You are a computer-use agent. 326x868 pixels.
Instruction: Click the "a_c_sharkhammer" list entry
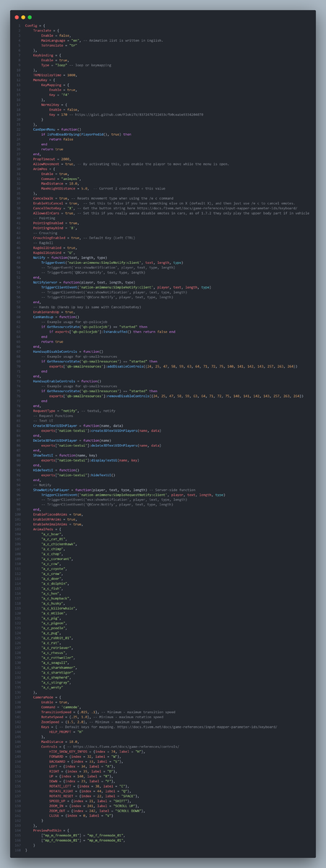point(59,668)
